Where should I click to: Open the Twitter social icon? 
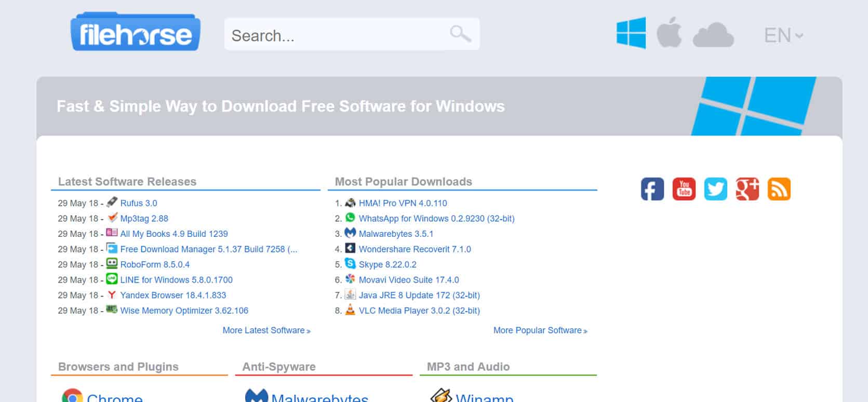716,189
